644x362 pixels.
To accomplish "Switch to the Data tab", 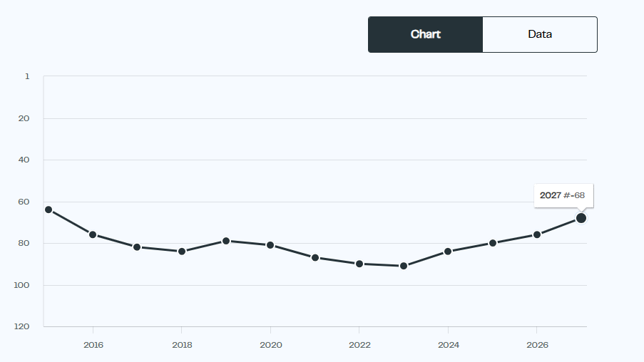I will point(540,34).
